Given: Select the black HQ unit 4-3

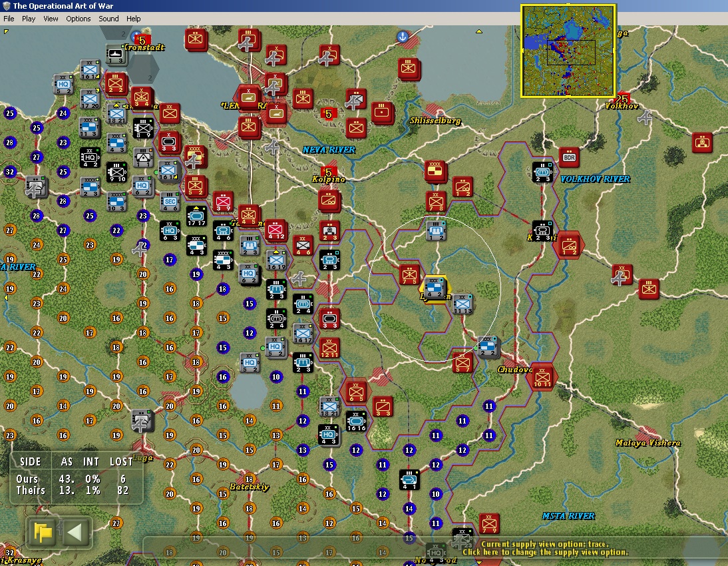Looking at the screenshot, I should pos(329,435).
